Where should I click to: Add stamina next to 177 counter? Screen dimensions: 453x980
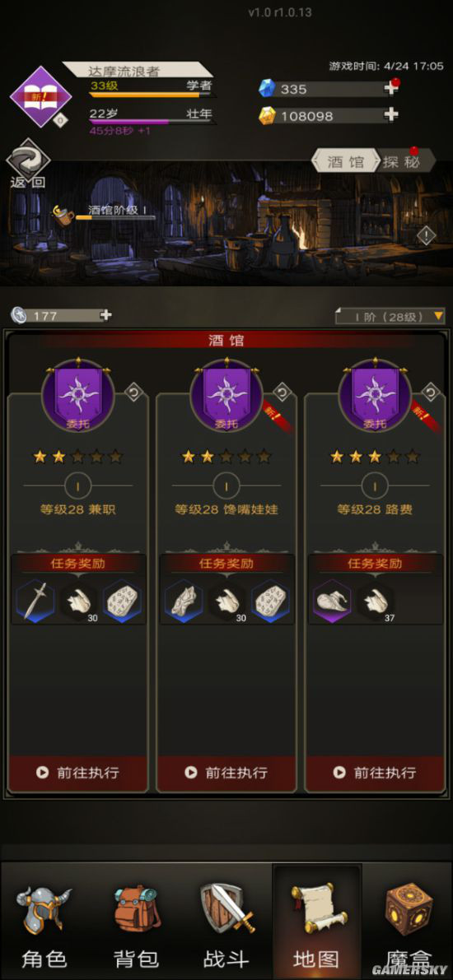(105, 316)
